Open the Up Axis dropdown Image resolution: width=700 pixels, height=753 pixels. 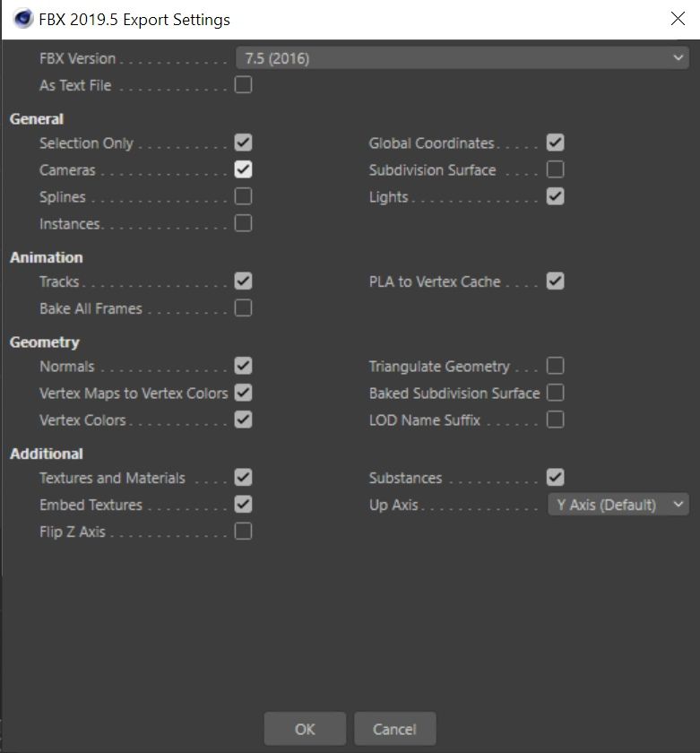pos(618,505)
